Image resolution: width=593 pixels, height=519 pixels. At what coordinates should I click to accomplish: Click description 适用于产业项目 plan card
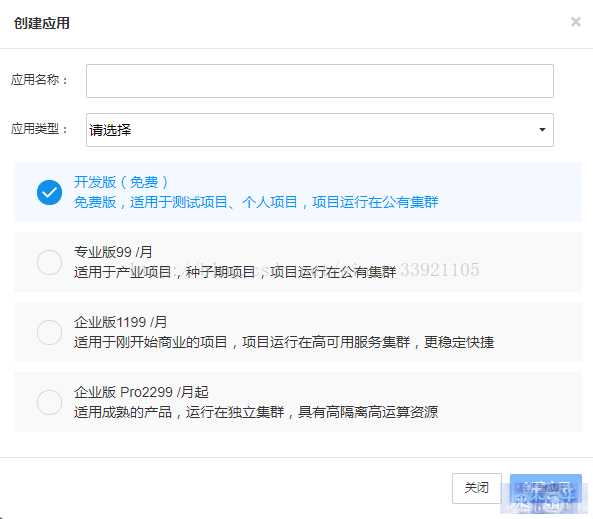click(235, 272)
